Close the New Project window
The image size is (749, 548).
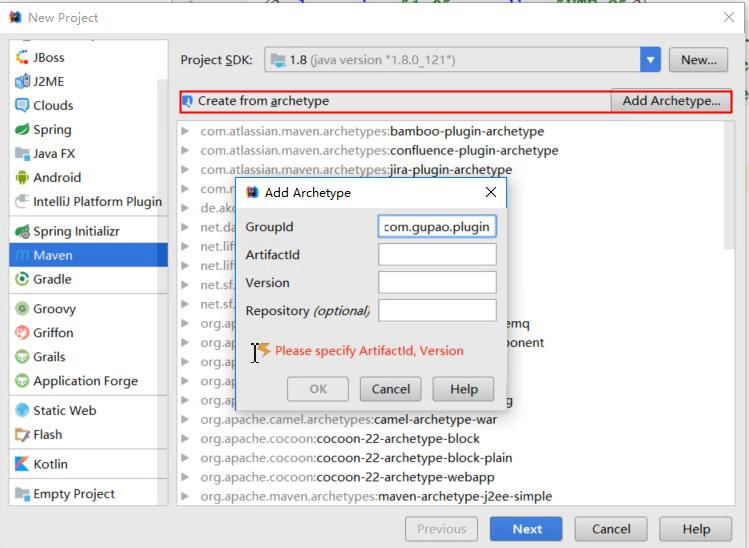pos(728,18)
